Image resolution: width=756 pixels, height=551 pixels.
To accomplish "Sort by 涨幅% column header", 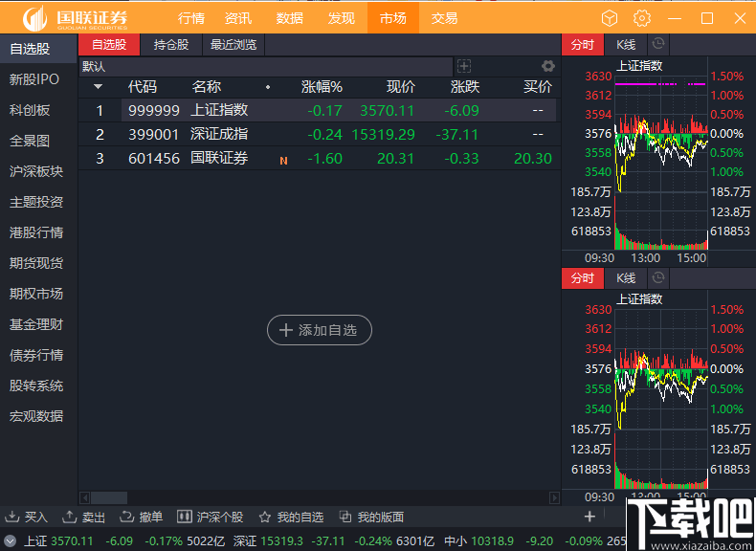I will (322, 87).
